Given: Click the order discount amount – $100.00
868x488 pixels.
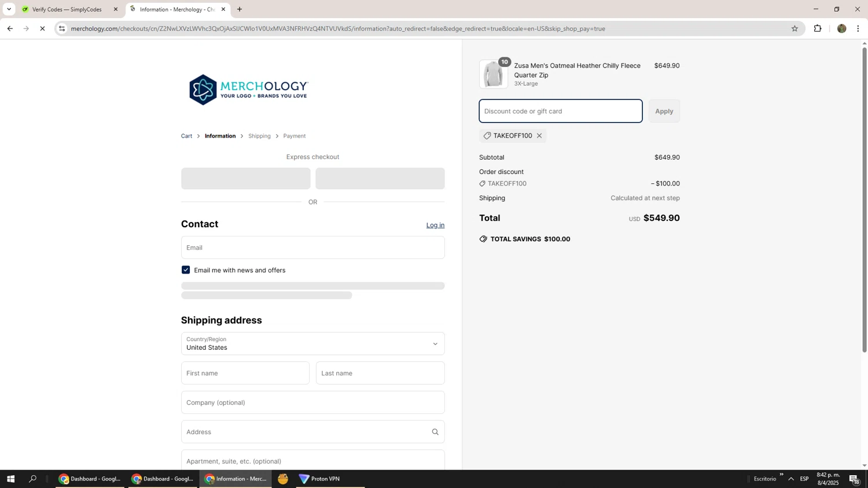Looking at the screenshot, I should coord(665,183).
